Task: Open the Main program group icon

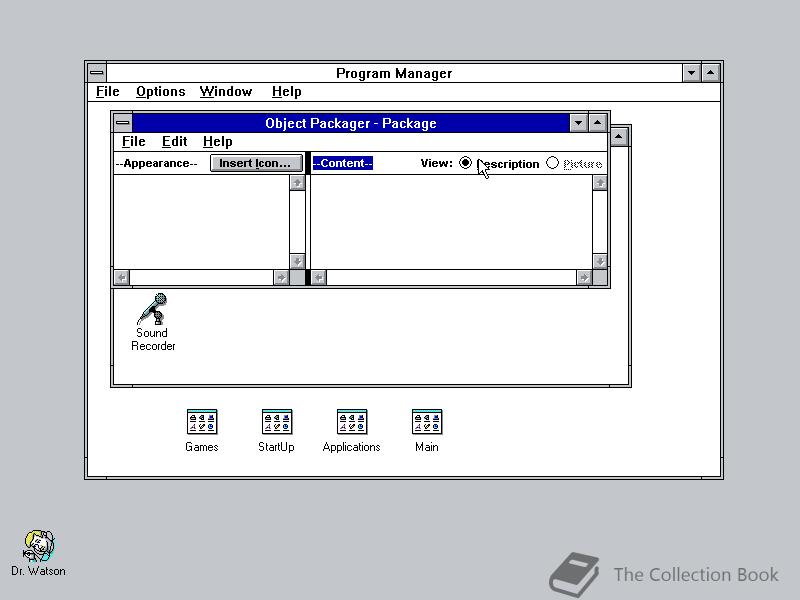Action: [427, 431]
